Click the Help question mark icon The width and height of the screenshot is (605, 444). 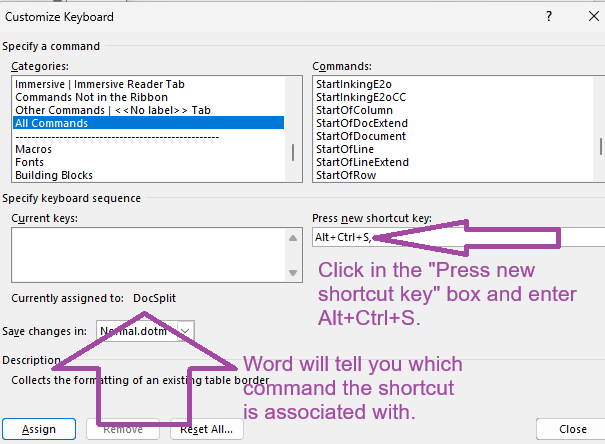[549, 16]
